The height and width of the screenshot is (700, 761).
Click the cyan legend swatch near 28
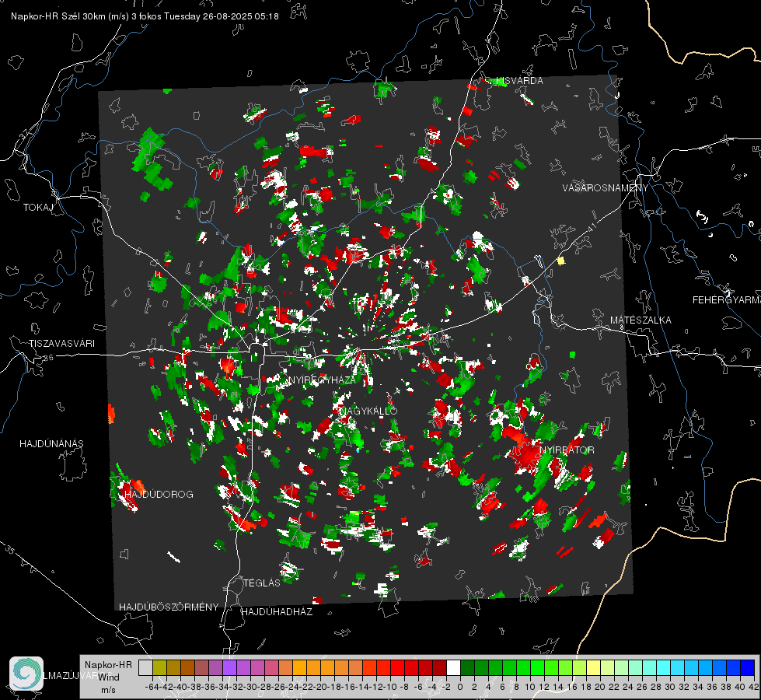664,667
